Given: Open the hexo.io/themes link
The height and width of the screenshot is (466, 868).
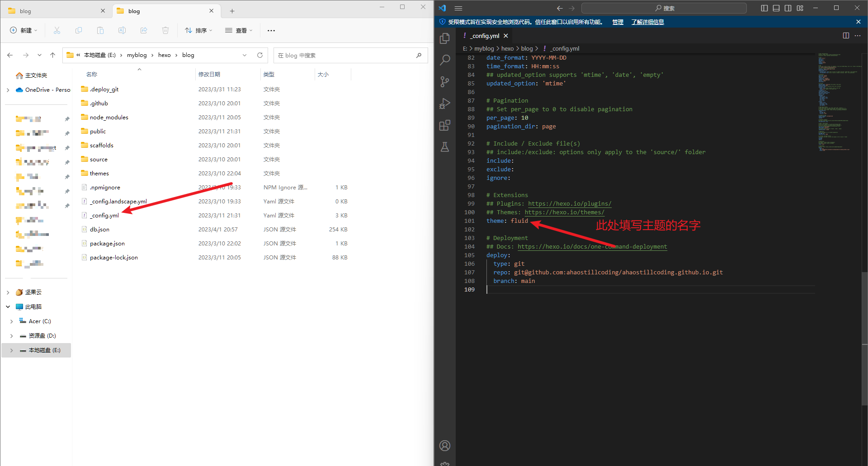Looking at the screenshot, I should 564,212.
